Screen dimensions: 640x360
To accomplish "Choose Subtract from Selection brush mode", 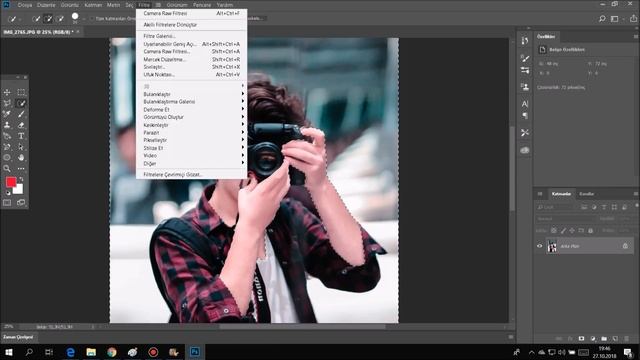I will 60,18.
